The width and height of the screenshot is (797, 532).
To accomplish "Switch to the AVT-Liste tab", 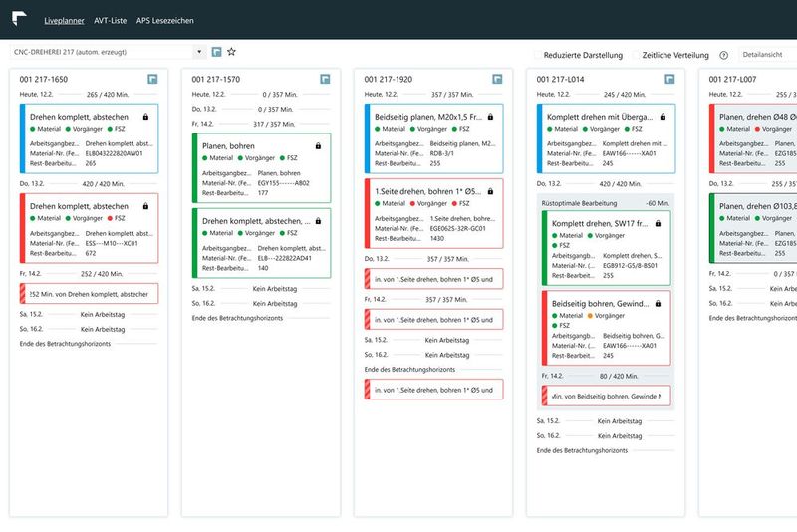I will (111, 21).
